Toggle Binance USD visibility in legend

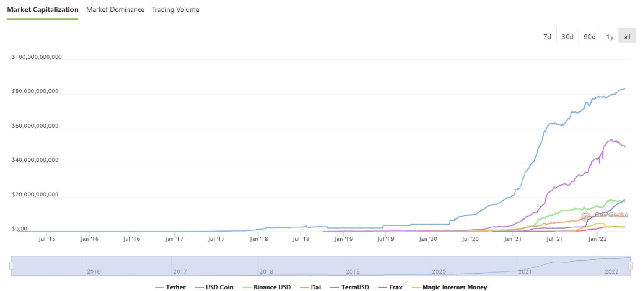(x=272, y=287)
